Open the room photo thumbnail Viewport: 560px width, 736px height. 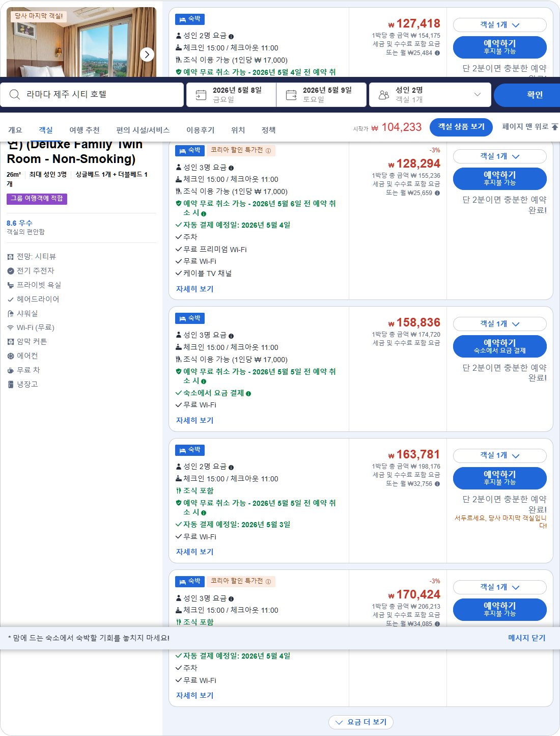click(x=81, y=42)
